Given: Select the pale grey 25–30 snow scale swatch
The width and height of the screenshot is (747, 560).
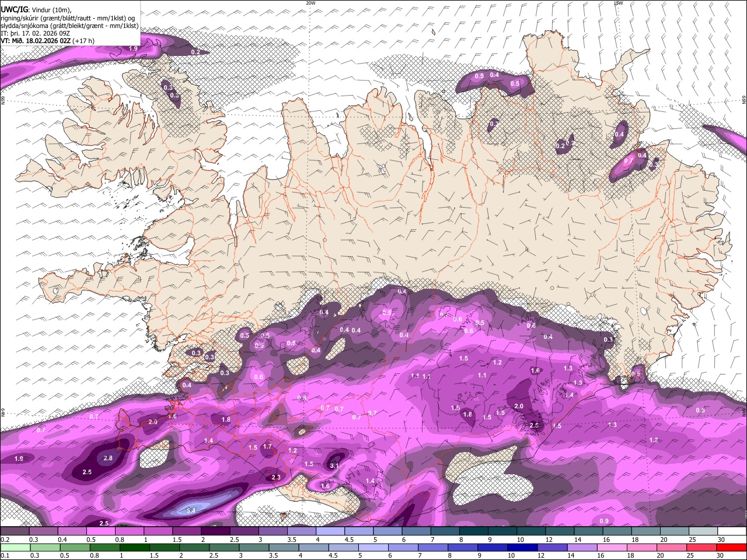Looking at the screenshot, I should coord(703,531).
